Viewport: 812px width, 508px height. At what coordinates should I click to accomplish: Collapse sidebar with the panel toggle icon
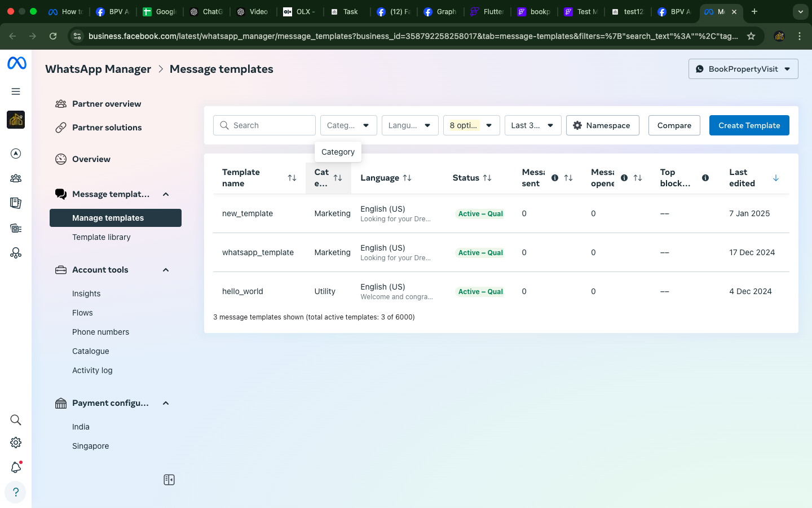point(169,480)
